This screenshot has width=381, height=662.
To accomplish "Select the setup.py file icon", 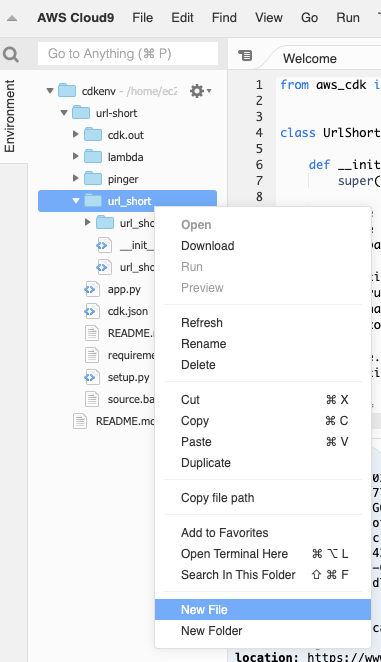I will (91, 377).
